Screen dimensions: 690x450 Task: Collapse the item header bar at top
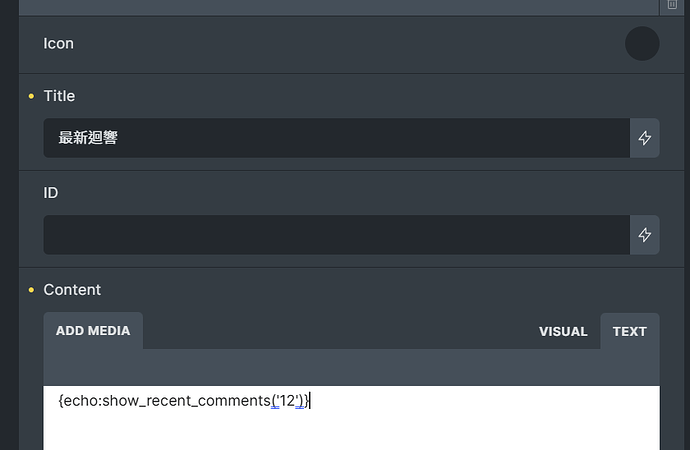(x=339, y=7)
